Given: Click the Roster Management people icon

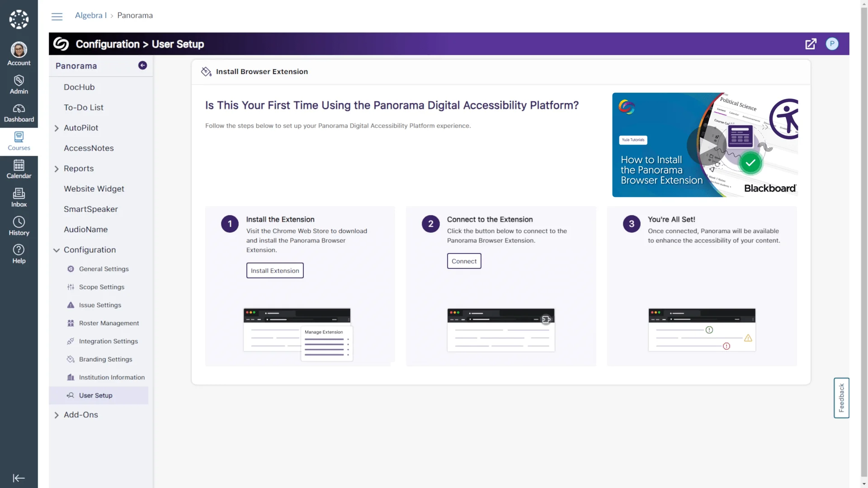Looking at the screenshot, I should pyautogui.click(x=71, y=323).
